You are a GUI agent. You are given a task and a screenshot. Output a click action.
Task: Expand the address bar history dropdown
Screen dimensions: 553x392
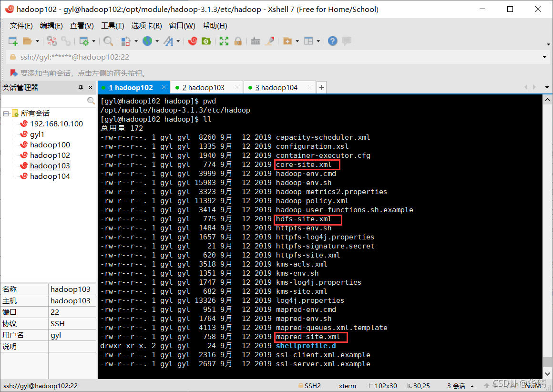click(544, 57)
